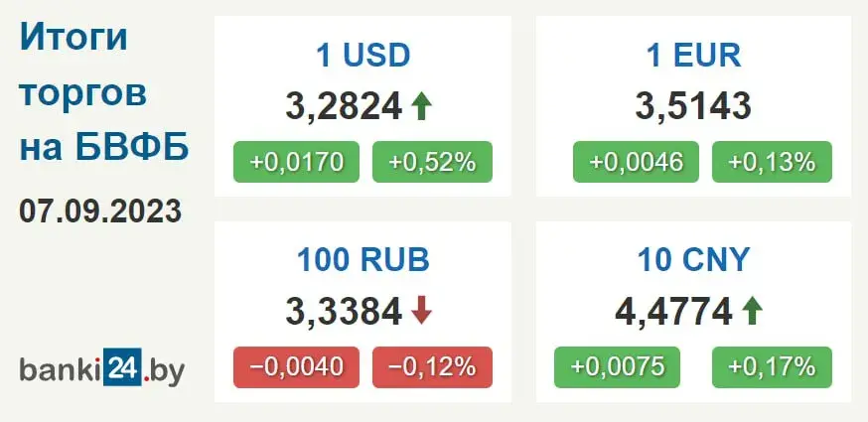Click the +0,0075 CNY change badge
Screen dimensions: 868x422
tap(617, 367)
